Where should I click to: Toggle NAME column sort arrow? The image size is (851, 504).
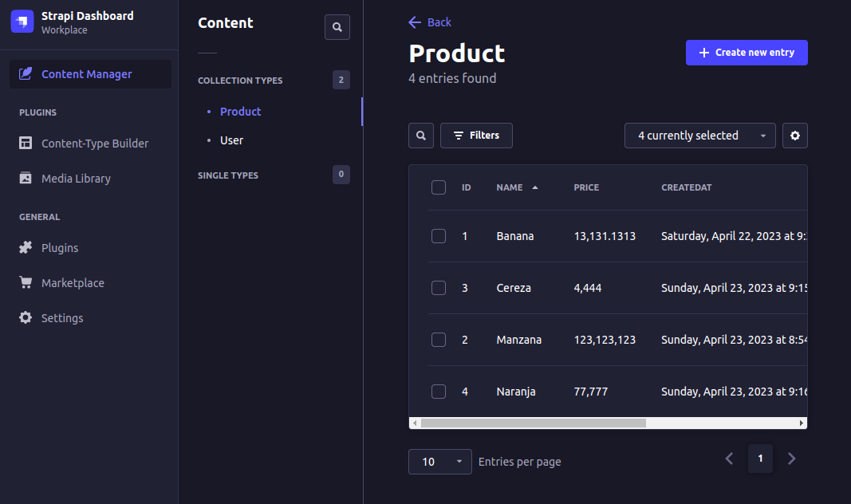(x=535, y=187)
